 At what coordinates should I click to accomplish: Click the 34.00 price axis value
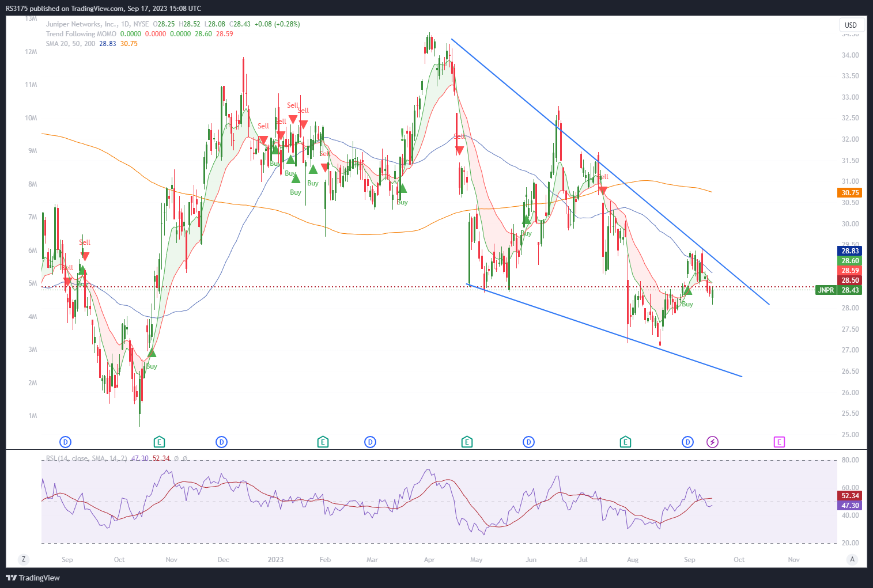[x=850, y=55]
